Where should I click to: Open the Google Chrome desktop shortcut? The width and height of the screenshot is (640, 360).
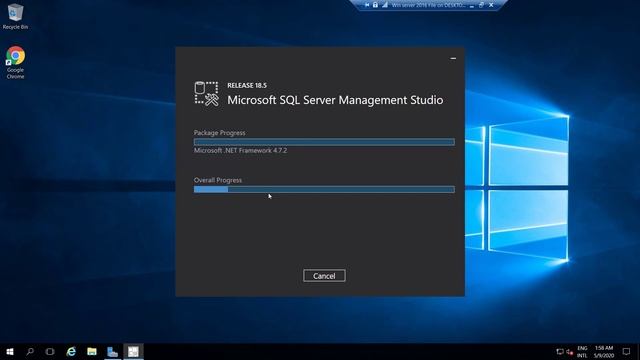15,62
